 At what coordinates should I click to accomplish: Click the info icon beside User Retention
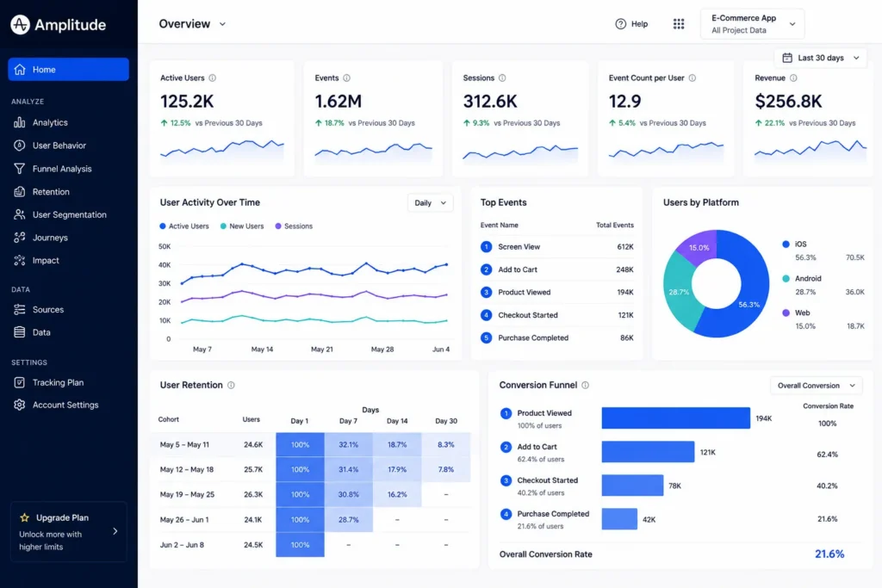(231, 385)
